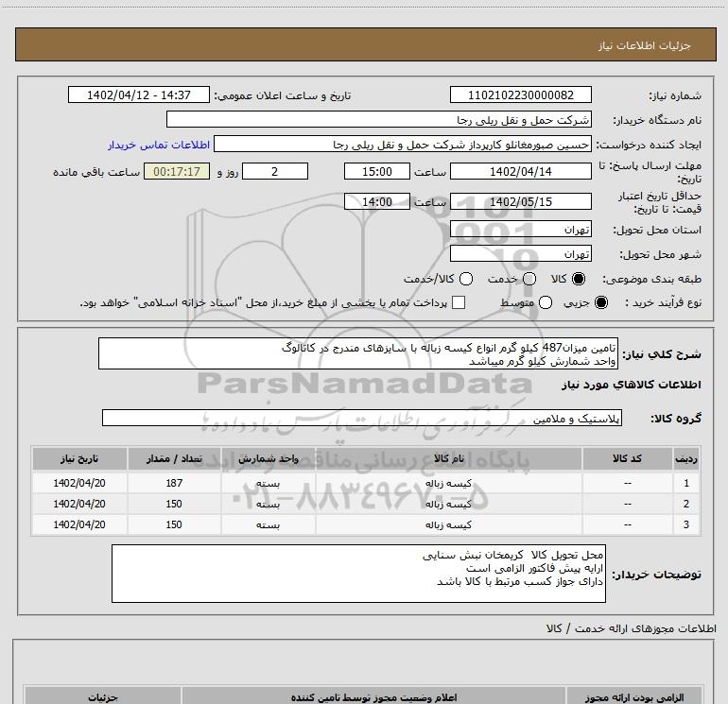Toggle the اسناد خزانه اسلامی payment checkbox
The image size is (728, 704).
(x=459, y=302)
